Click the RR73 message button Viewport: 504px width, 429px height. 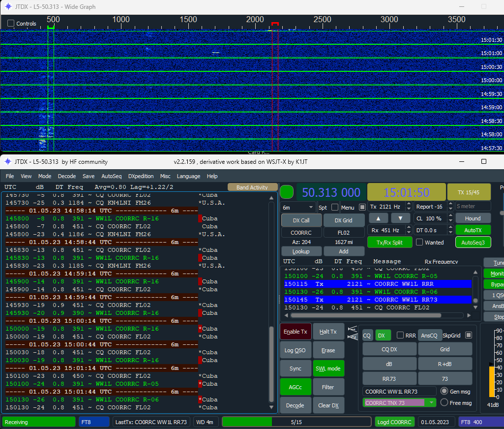point(389,378)
